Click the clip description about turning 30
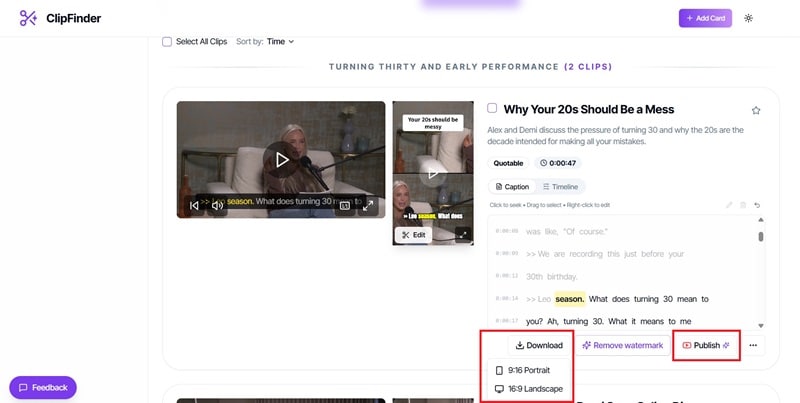Viewport: 800px width, 403px height. (615, 136)
